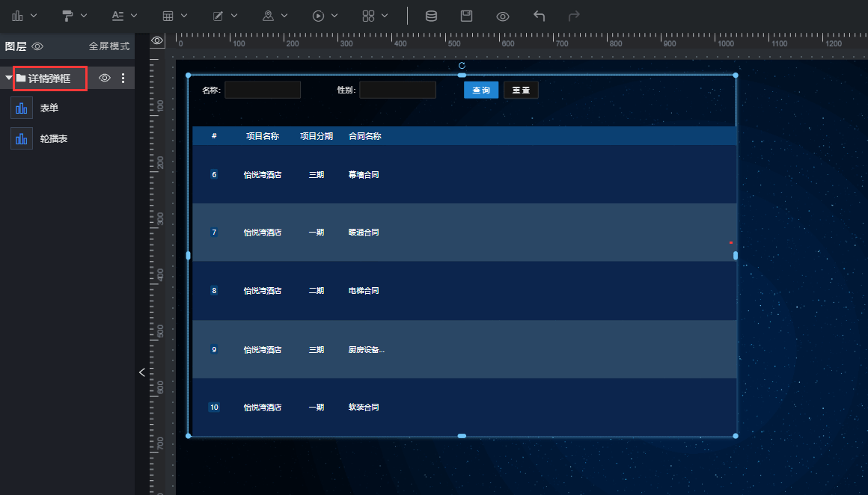Toggle visibility of all layers in 图层 header
The image size is (868, 495).
pyautogui.click(x=37, y=46)
